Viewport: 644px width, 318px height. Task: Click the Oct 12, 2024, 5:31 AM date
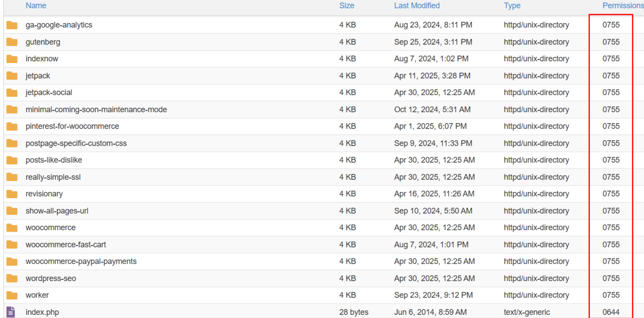pyautogui.click(x=433, y=110)
